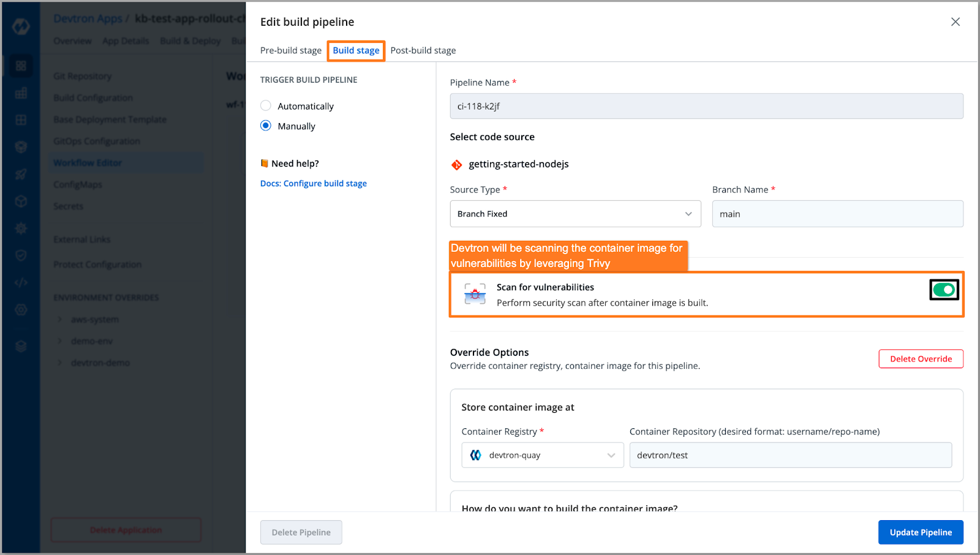Open the Devtron Apps breadcrumb link
Screen dimensions: 980x555
(88, 18)
